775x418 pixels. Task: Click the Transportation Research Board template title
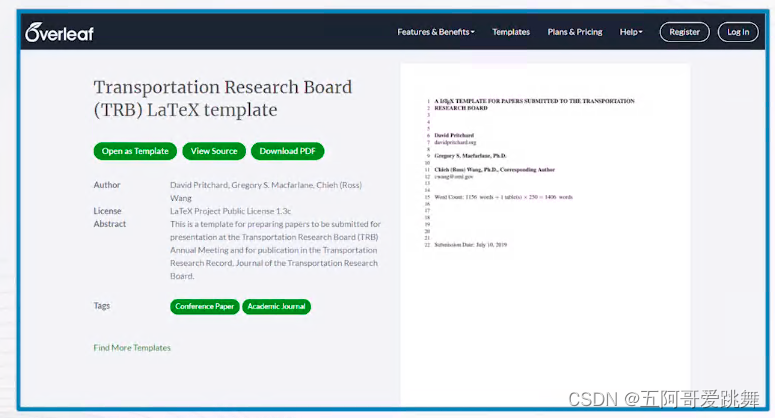[223, 98]
